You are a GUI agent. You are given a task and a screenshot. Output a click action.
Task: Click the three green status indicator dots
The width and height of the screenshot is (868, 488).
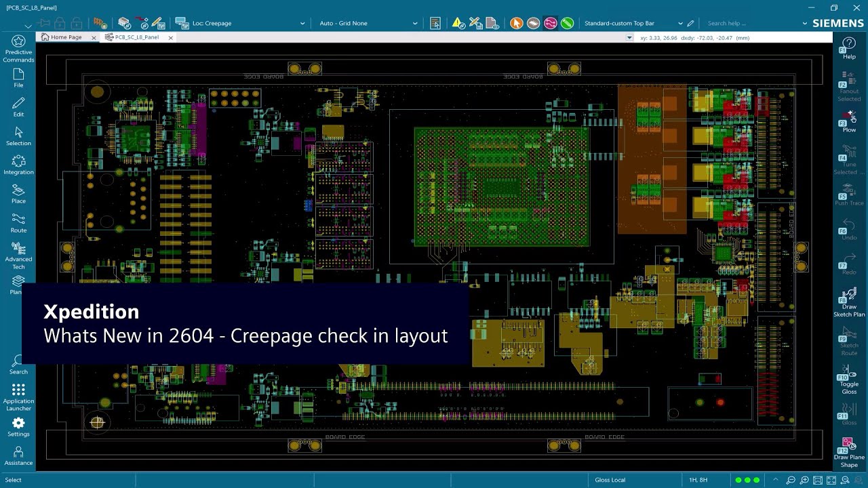click(747, 480)
